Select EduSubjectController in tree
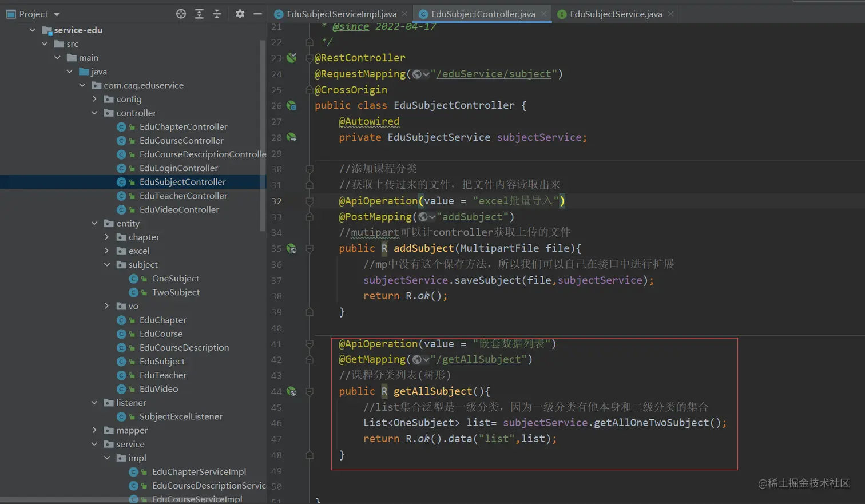Viewport: 865px width, 504px height. [182, 182]
